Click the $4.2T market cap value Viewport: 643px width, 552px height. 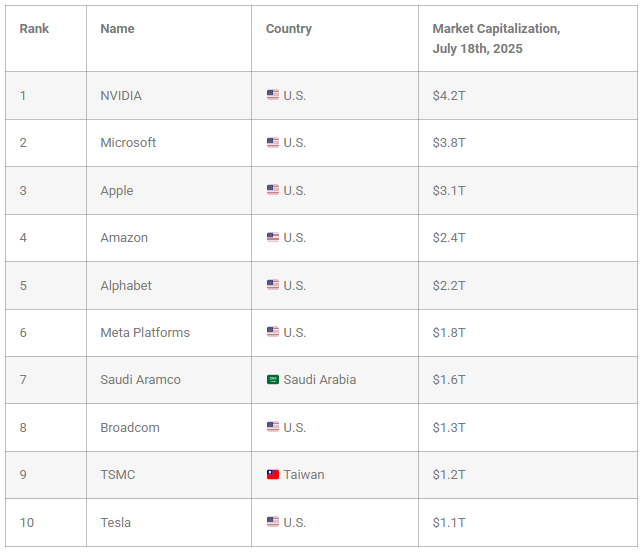(449, 96)
